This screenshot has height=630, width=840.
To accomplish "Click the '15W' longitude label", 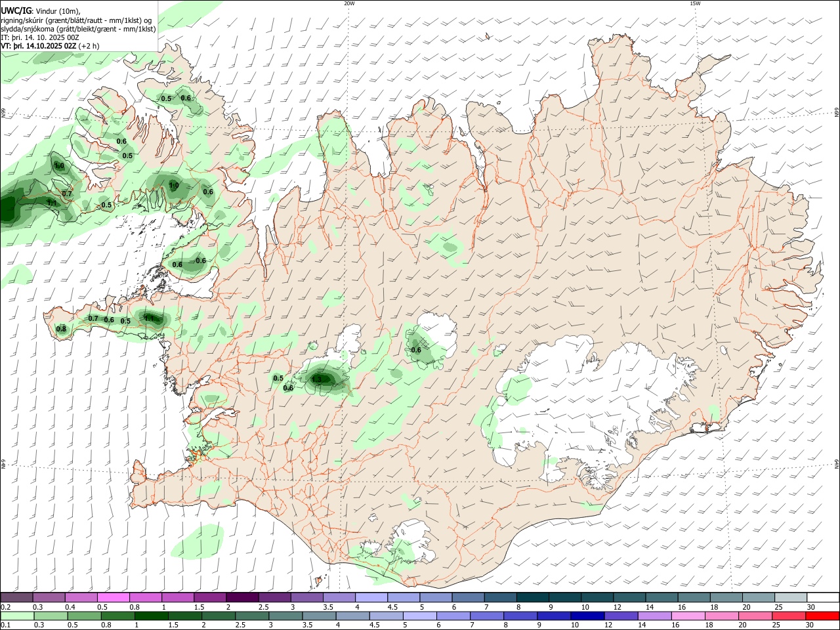I will click(x=695, y=3).
